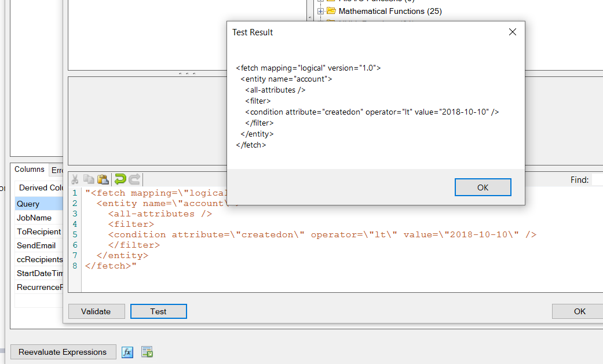
Task: Click the green Undo arrow icon
Action: [x=120, y=179]
